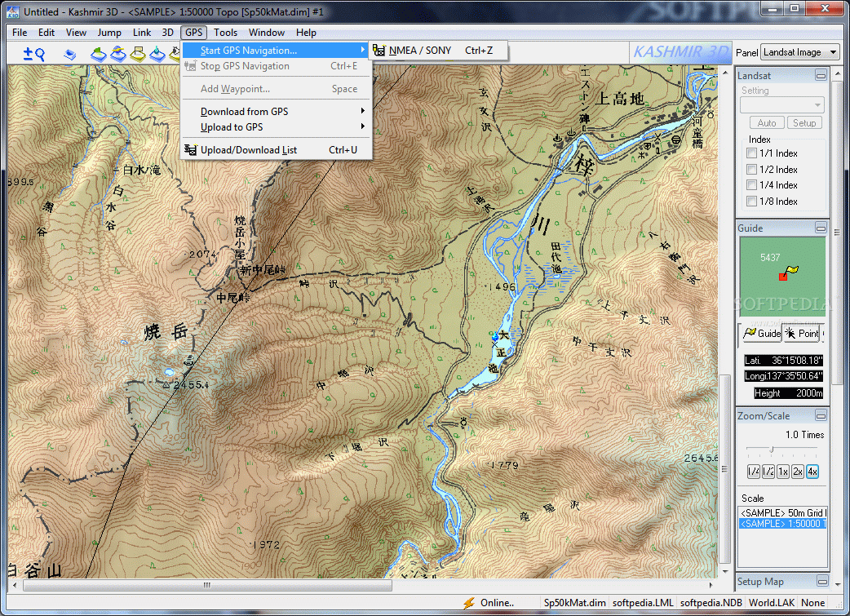This screenshot has width=850, height=616.
Task: Enable the 1/2 Index checkbox
Action: 751,169
